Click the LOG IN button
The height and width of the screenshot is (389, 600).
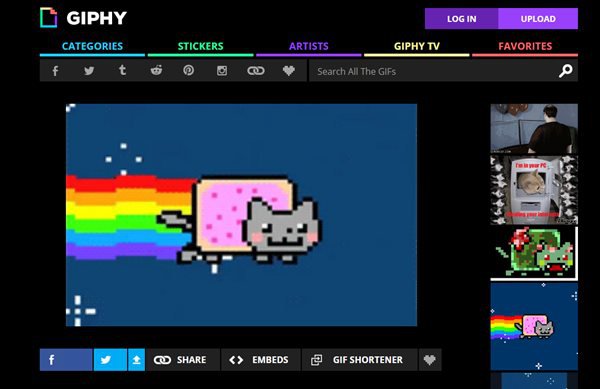(x=461, y=19)
